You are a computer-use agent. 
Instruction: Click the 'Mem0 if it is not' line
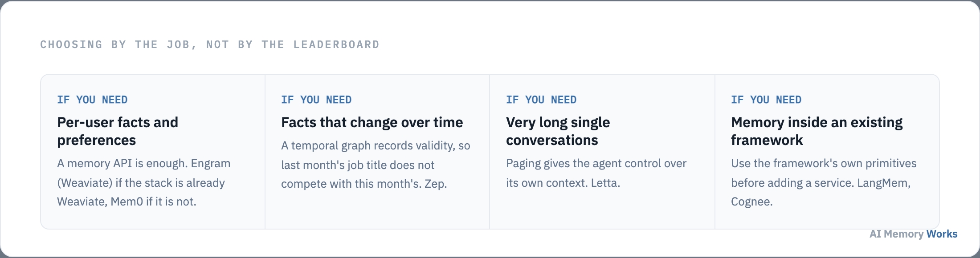click(x=127, y=202)
